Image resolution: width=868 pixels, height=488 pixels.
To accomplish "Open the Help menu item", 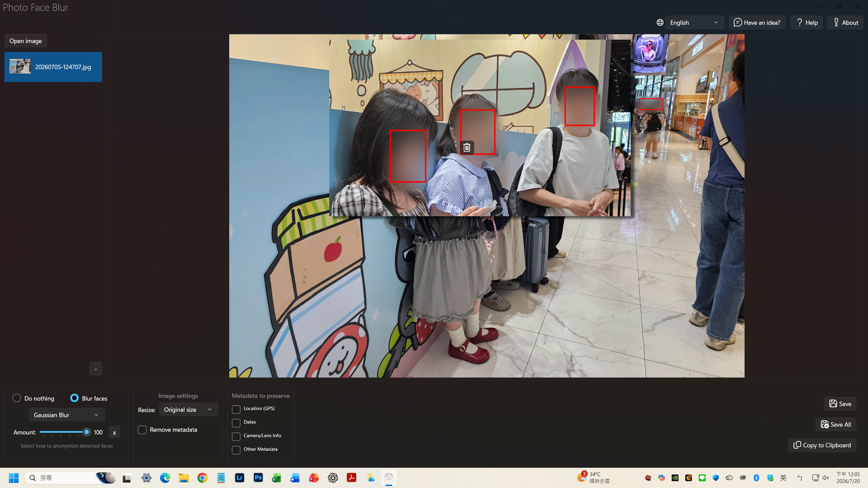I will click(807, 22).
